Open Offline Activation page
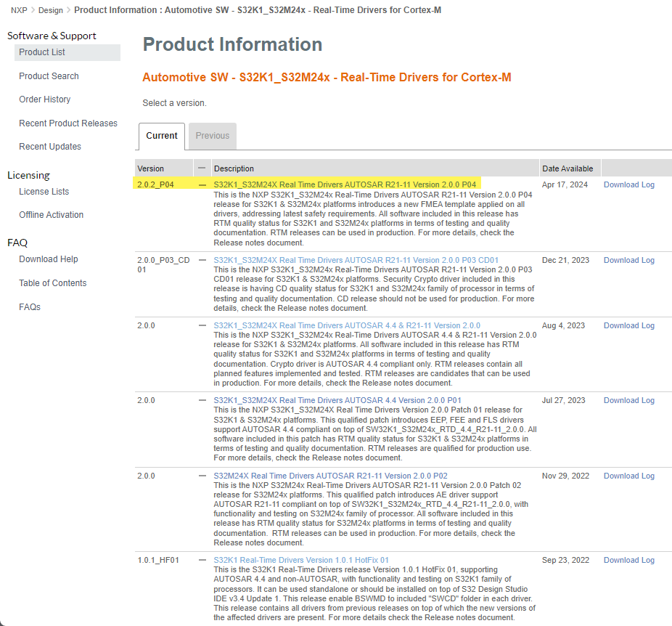This screenshot has height=626, width=672. click(51, 215)
